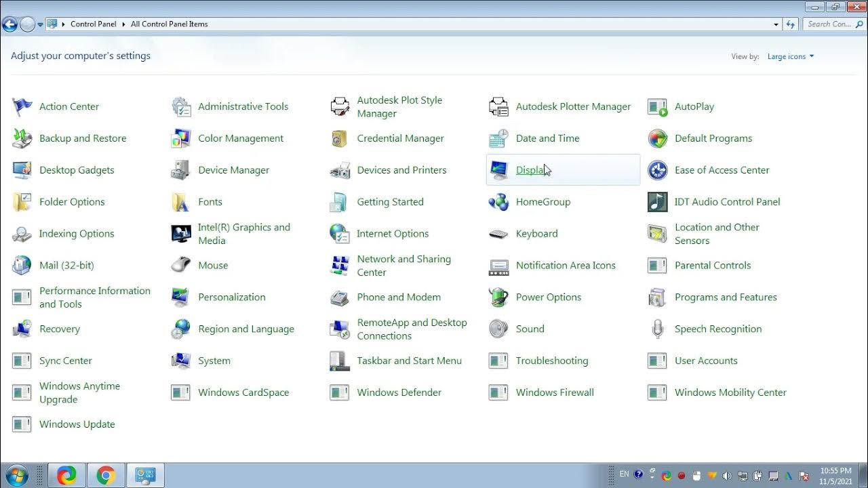This screenshot has height=488, width=868.
Task: Click the HomeGroup spheres icon
Action: 498,202
